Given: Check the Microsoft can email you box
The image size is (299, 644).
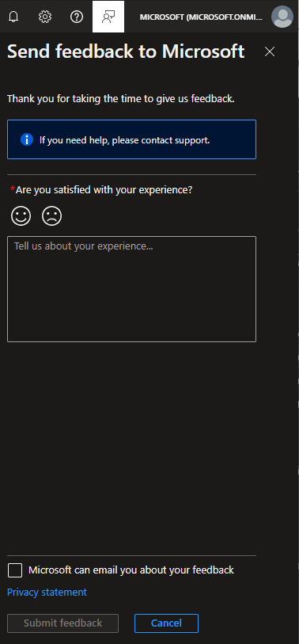Looking at the screenshot, I should pos(15,570).
